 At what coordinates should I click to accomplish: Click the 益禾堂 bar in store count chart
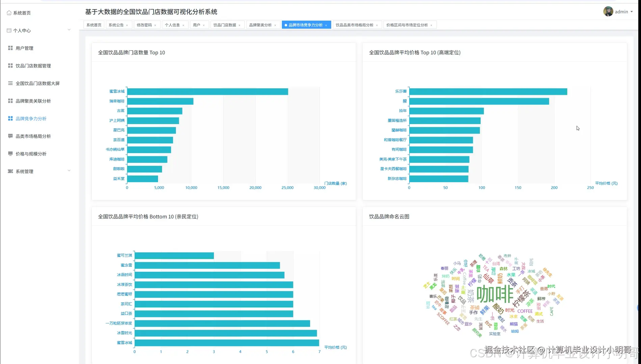point(142,179)
